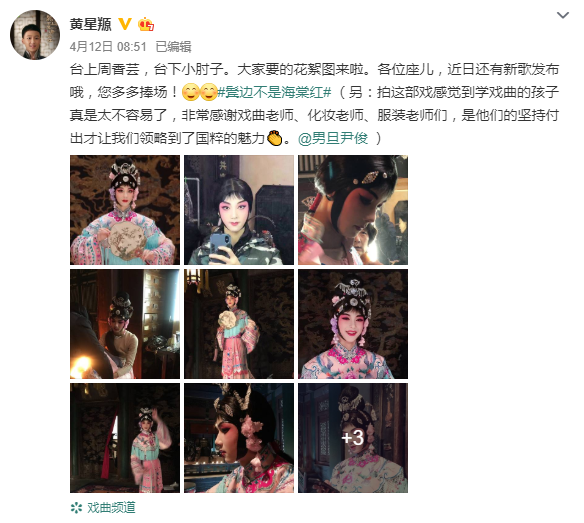Open the side-profile makeup photo in top row

(x=353, y=210)
